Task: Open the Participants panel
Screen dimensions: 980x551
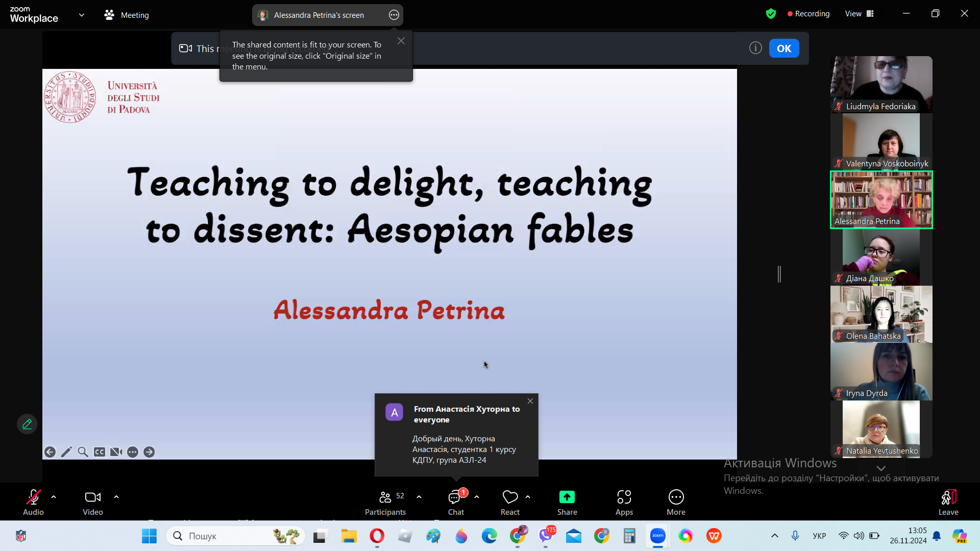Action: 386,502
